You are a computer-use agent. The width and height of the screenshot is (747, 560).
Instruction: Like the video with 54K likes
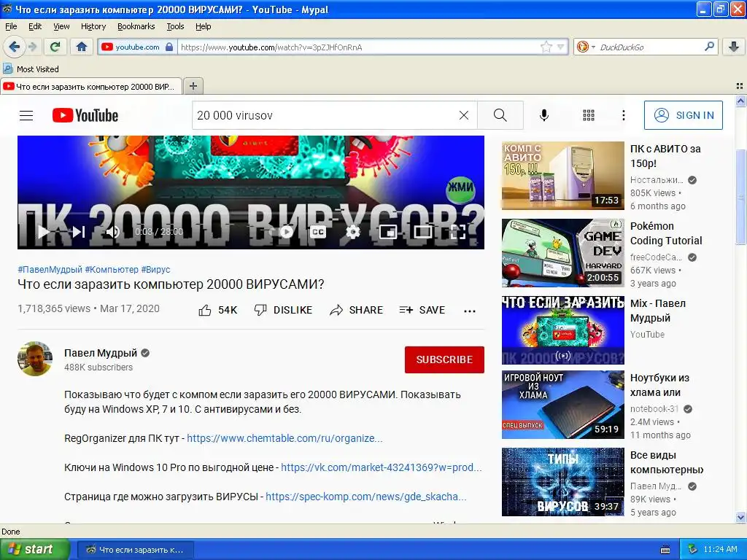(217, 311)
